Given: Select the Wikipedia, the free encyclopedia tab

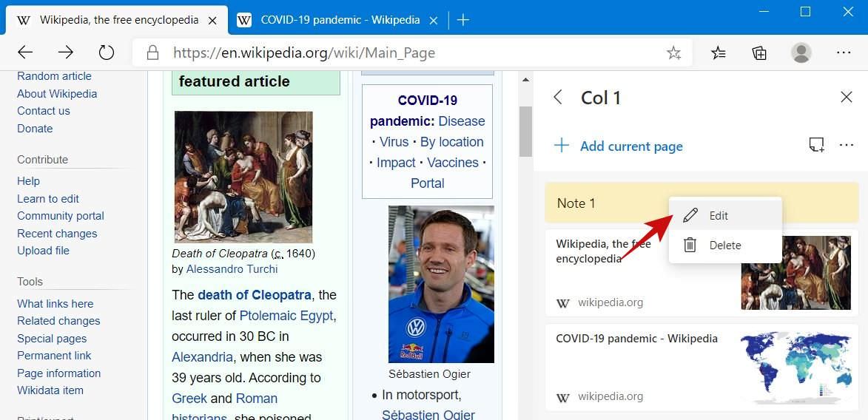Looking at the screenshot, I should coord(118,21).
